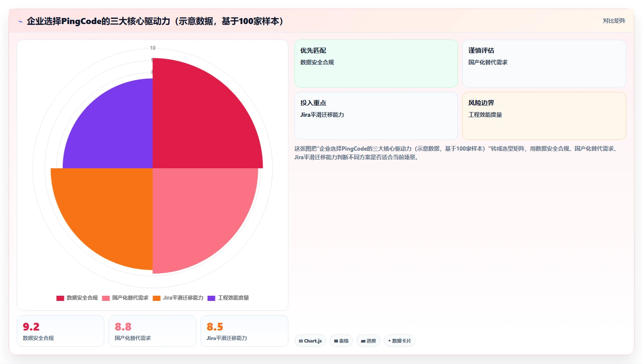Click the title 企业选择PingCode的三大核心驱动力
This screenshot has height=364, width=643.
click(x=155, y=21)
